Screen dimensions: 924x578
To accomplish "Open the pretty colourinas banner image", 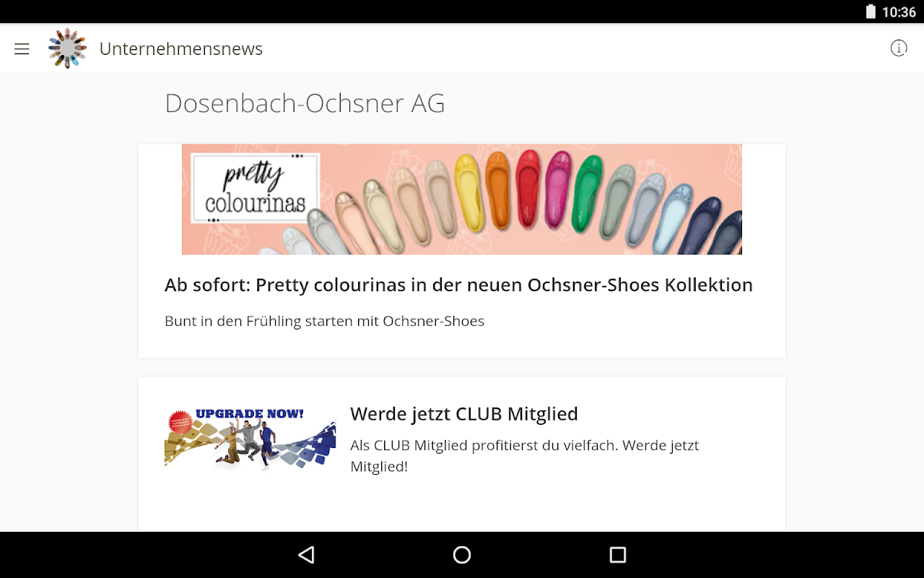I will 462,199.
